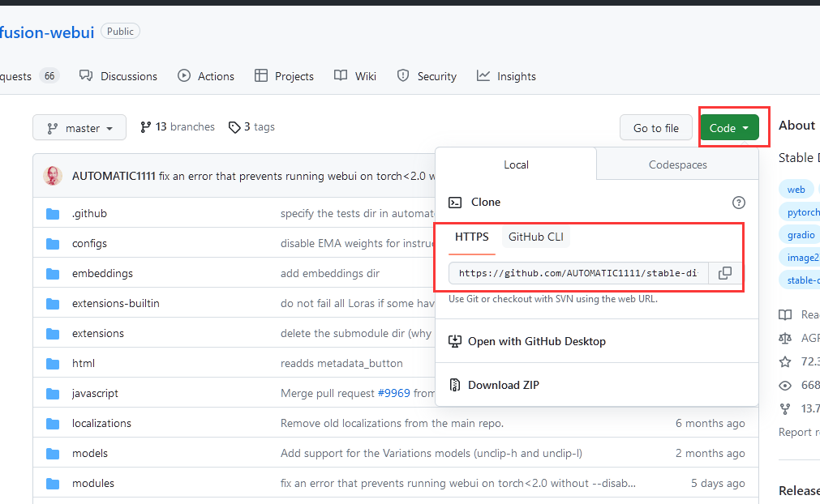
Task: Open the Projects tab
Action: [x=284, y=76]
